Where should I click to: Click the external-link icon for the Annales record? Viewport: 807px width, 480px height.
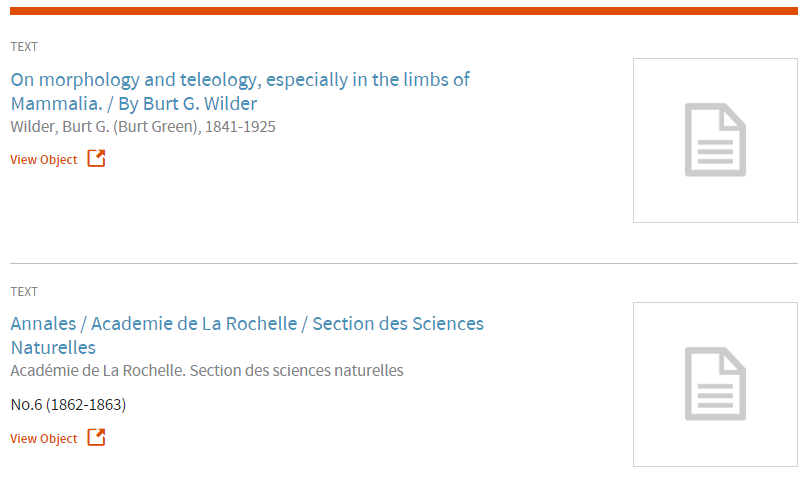pos(96,438)
